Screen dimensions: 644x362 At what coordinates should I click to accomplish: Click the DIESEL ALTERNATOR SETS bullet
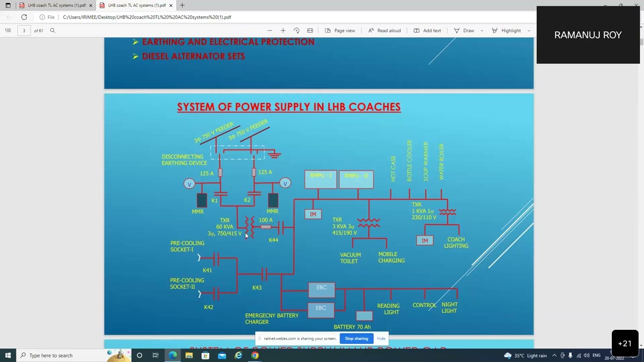tap(193, 56)
